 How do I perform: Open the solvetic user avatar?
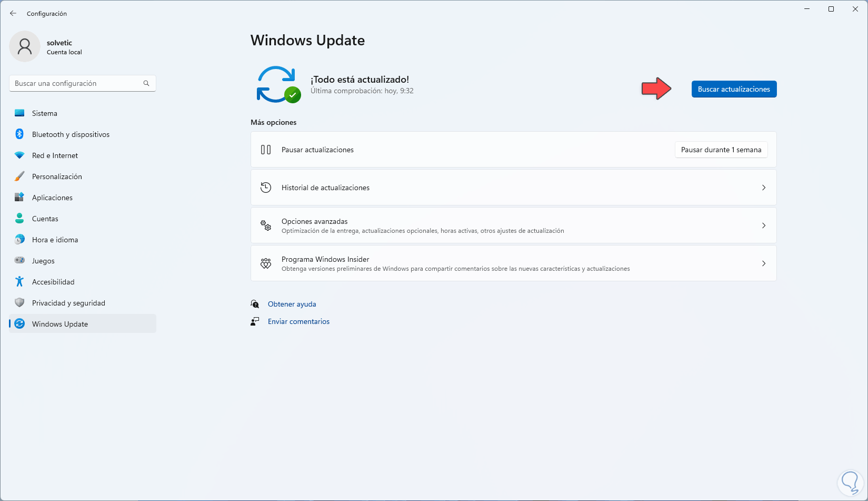[x=25, y=46]
